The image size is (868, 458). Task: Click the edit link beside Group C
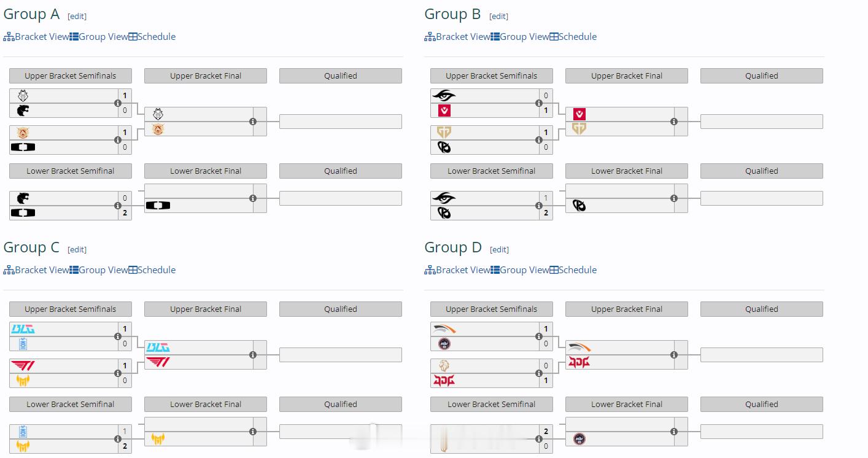tap(77, 250)
